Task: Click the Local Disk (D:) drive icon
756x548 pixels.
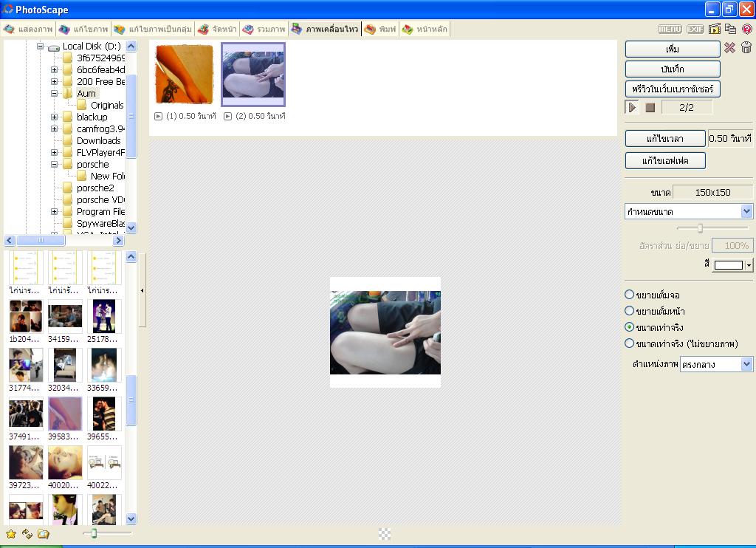Action: click(x=53, y=47)
